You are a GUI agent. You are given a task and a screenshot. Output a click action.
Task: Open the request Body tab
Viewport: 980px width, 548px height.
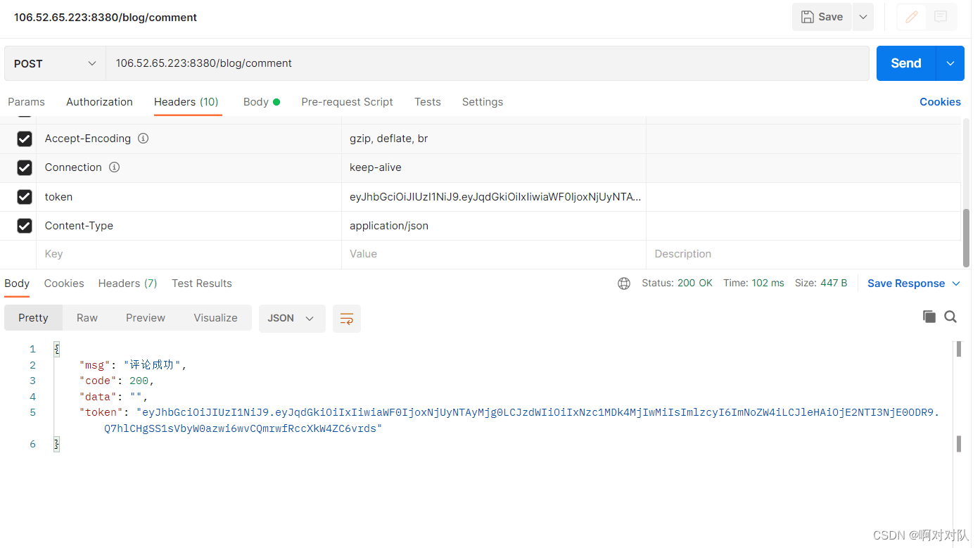coord(262,102)
